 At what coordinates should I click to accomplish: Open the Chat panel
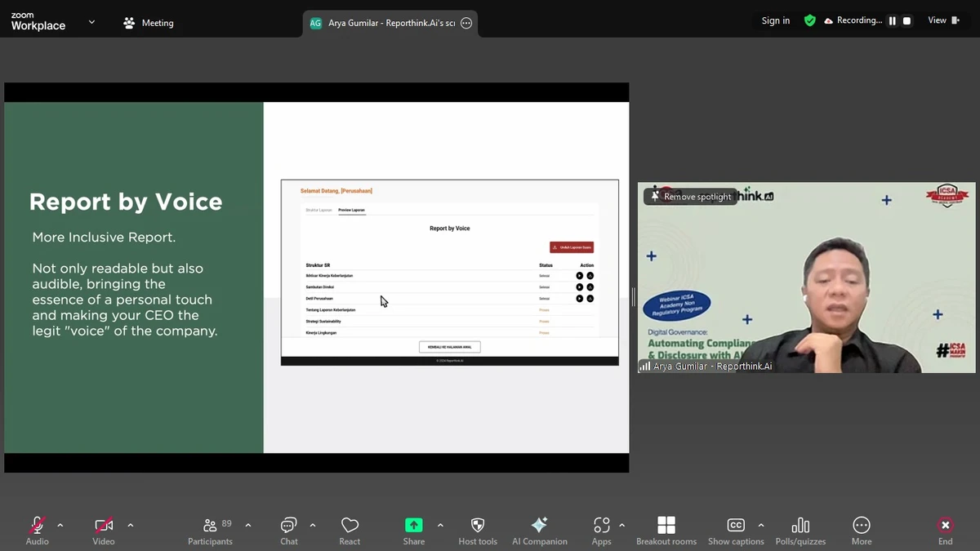(x=288, y=530)
